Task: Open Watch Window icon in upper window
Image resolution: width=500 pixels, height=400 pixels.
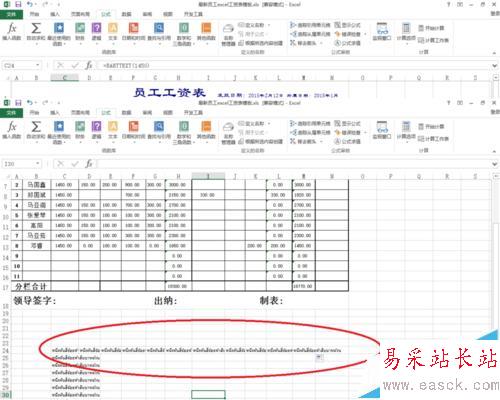Action: point(382,32)
